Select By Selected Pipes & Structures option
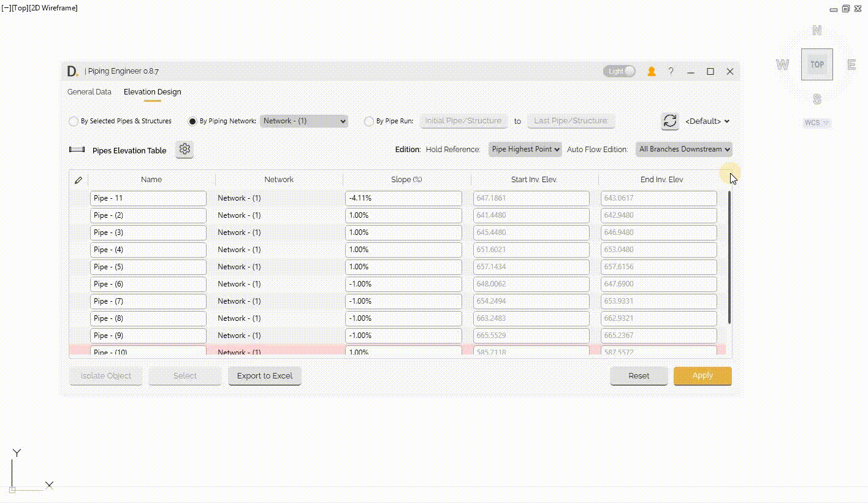868x503 pixels. click(74, 121)
